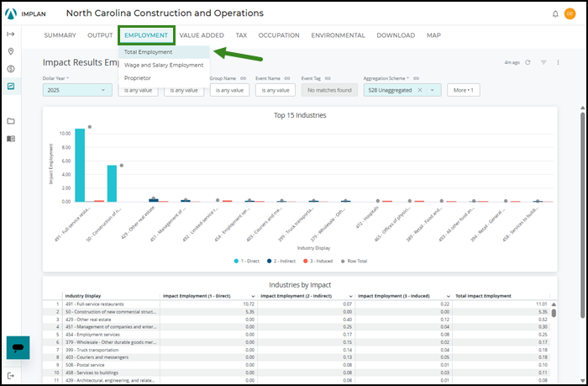Select 458 - Services to buildings row
588x386 pixels.
(297, 373)
